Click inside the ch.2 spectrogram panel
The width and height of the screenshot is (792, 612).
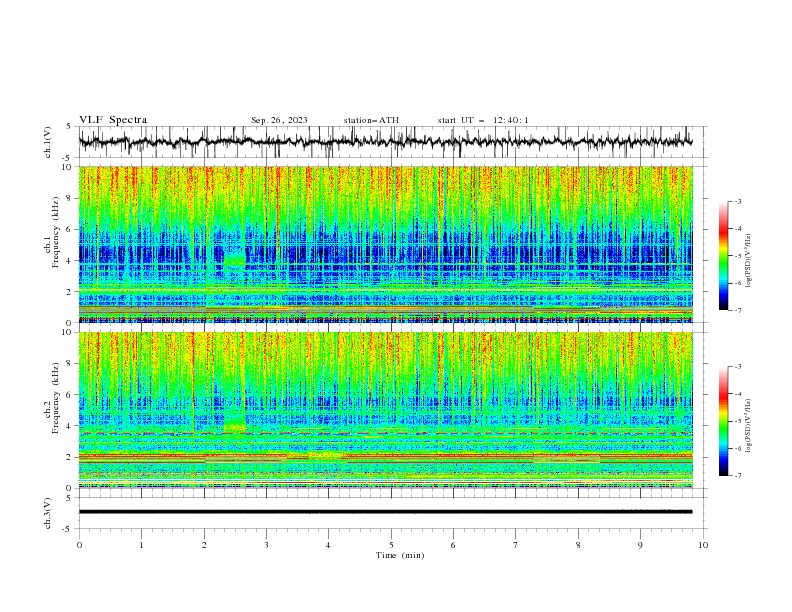tap(385, 410)
